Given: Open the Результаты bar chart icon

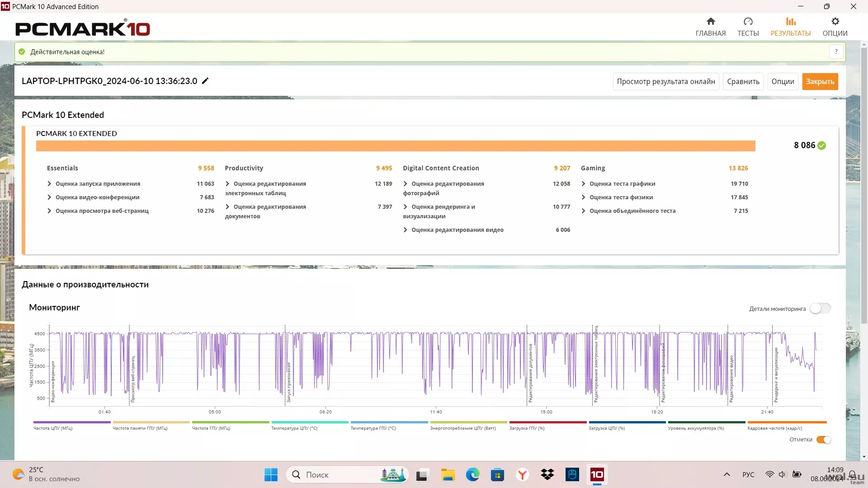Looking at the screenshot, I should coord(791,21).
